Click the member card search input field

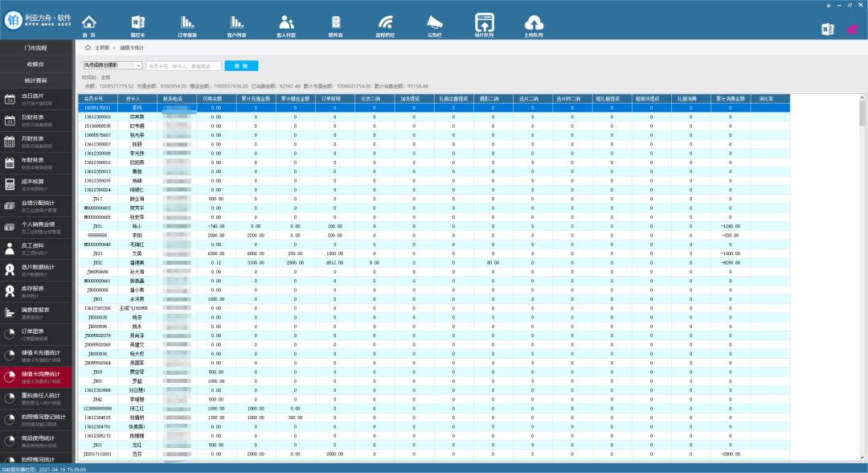click(184, 66)
